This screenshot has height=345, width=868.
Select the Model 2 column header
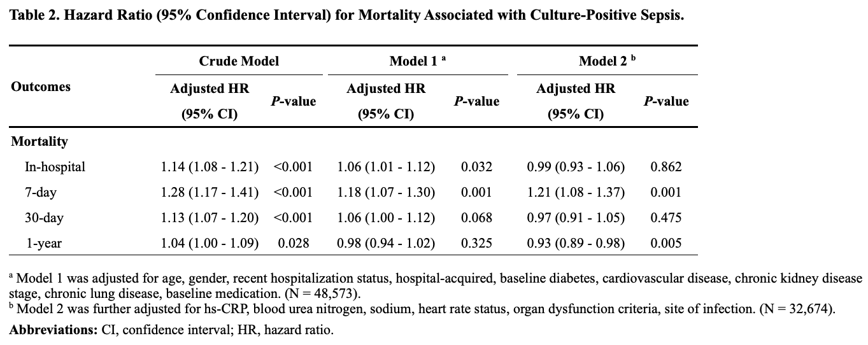pos(607,61)
